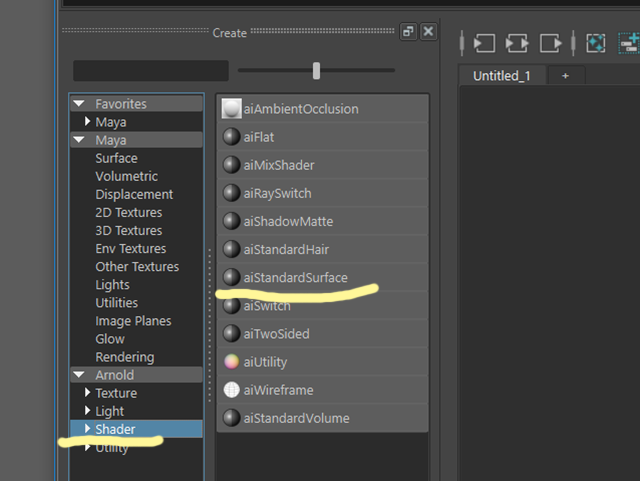The height and width of the screenshot is (481, 640).
Task: Open the Env Textures category
Action: pos(131,248)
